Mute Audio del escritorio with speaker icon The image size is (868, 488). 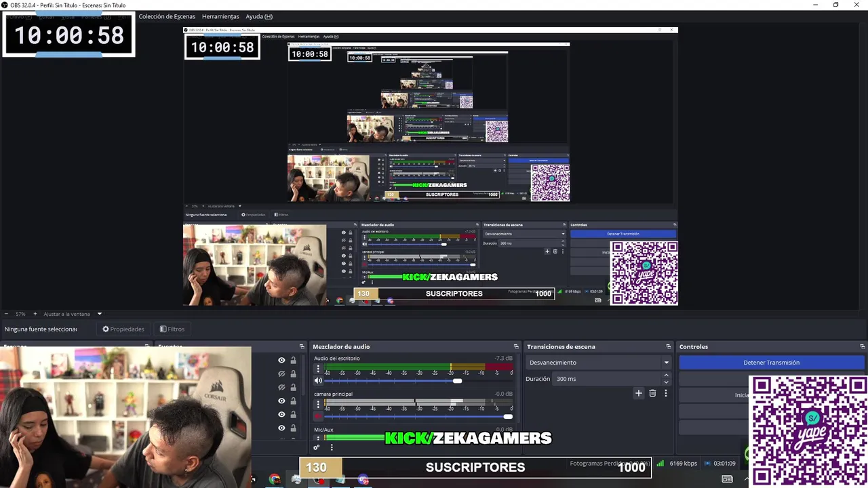tap(318, 381)
